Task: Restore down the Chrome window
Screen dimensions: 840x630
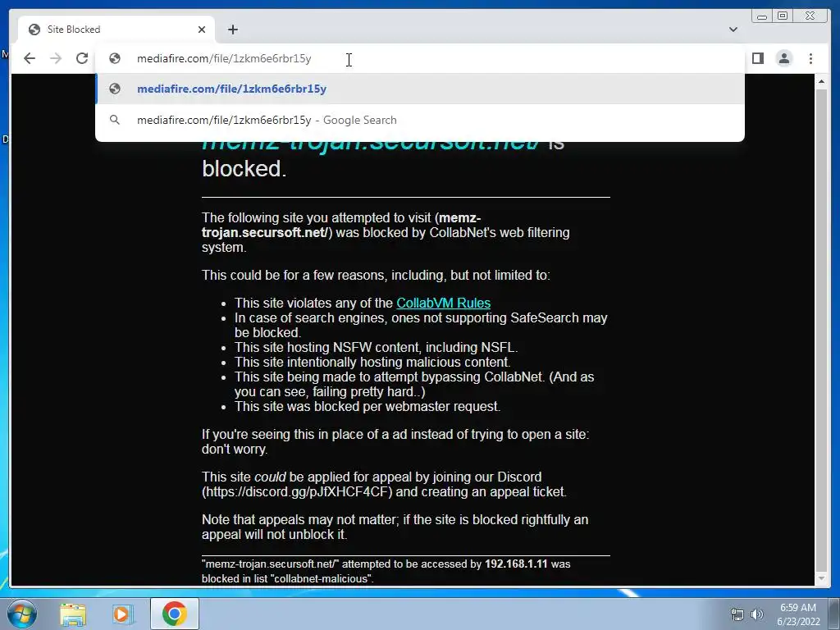Action: pos(783,16)
